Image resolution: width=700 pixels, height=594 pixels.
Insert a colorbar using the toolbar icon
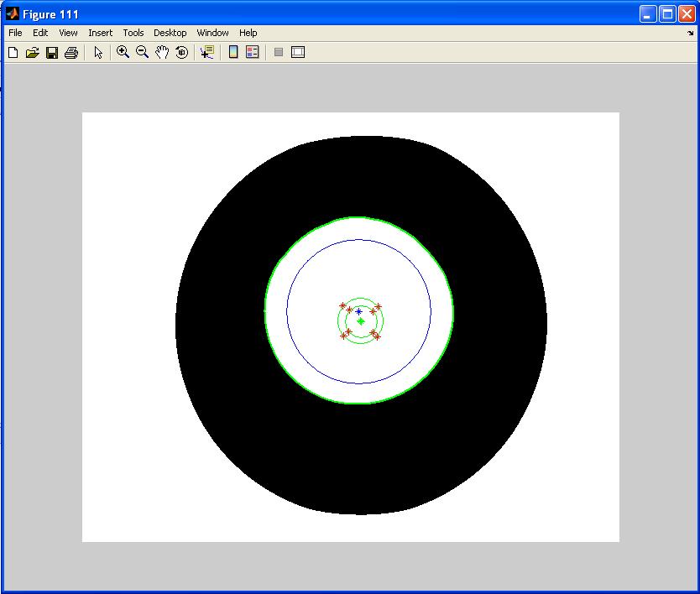click(233, 52)
